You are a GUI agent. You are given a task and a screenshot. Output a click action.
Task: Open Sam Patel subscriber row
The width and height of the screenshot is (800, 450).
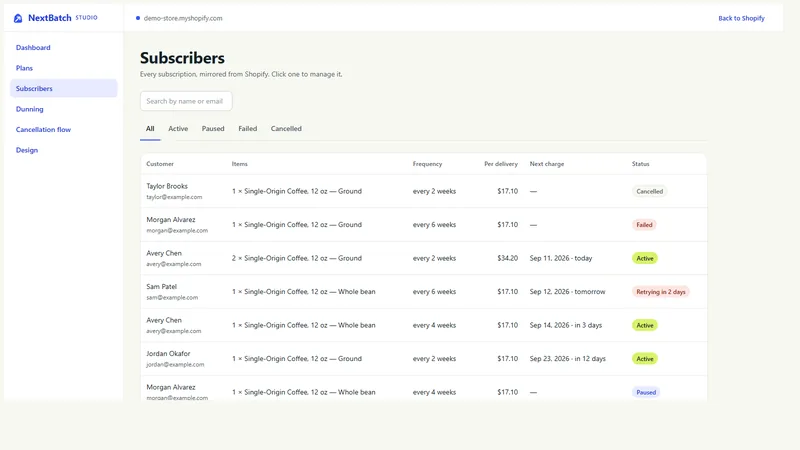pos(423,292)
